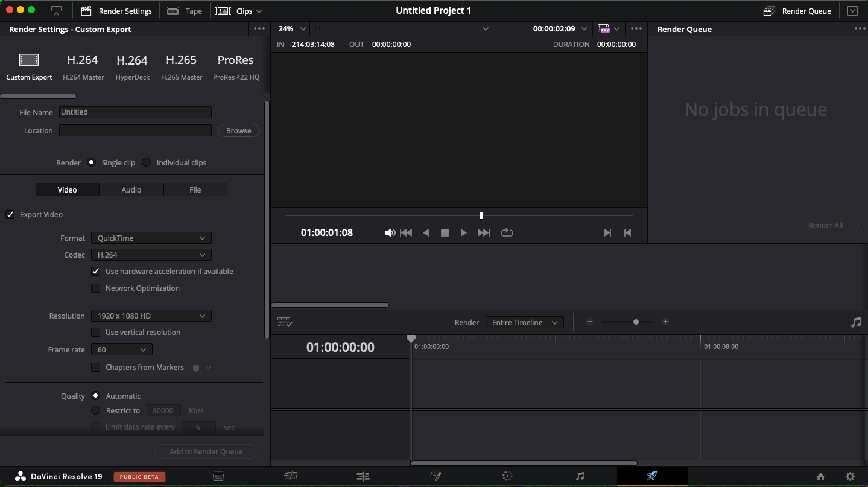Click the Browse button
The width and height of the screenshot is (868, 487).
239,130
